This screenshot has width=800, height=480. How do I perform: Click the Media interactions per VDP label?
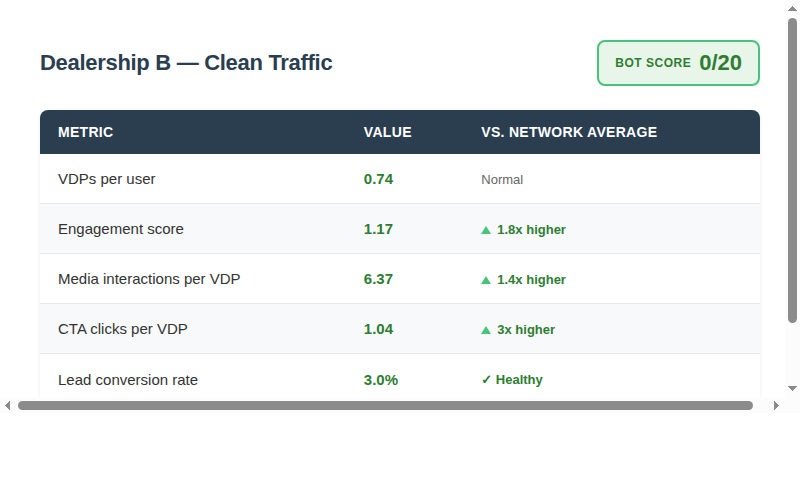click(149, 279)
